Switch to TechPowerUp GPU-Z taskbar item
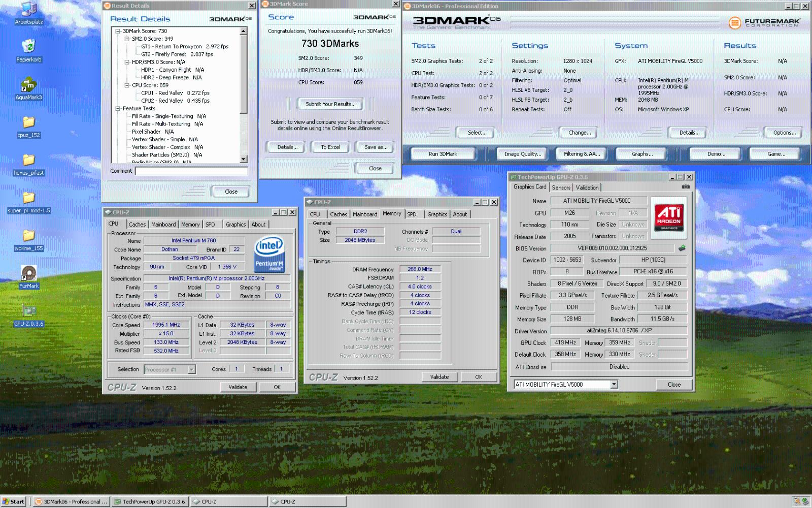 point(150,502)
